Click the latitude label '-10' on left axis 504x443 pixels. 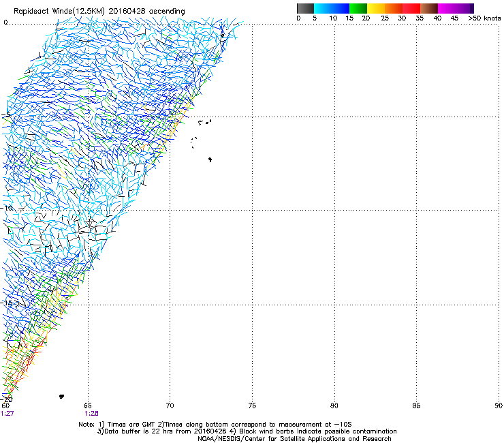tap(7, 208)
